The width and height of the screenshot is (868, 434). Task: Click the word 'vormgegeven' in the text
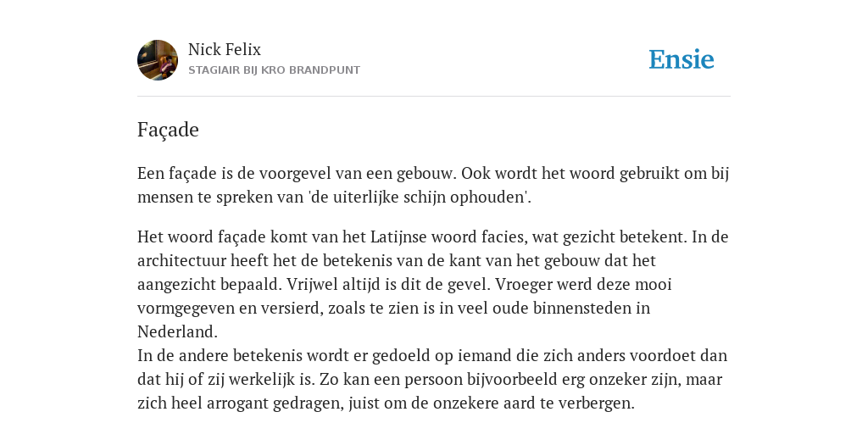[x=186, y=308]
